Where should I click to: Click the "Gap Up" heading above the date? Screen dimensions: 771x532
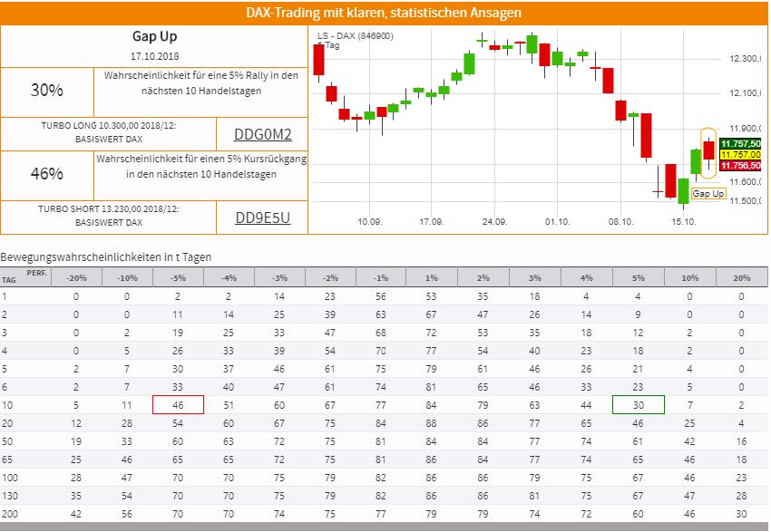tap(154, 36)
